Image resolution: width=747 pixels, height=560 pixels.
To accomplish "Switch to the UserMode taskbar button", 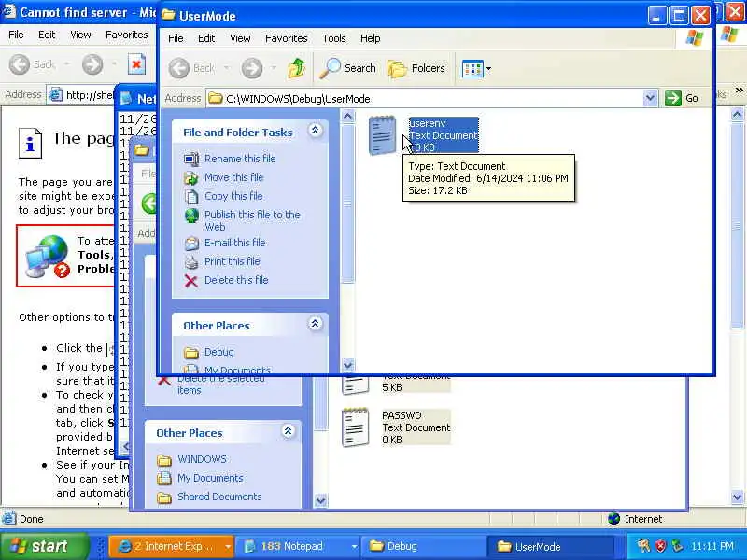I will [553, 546].
